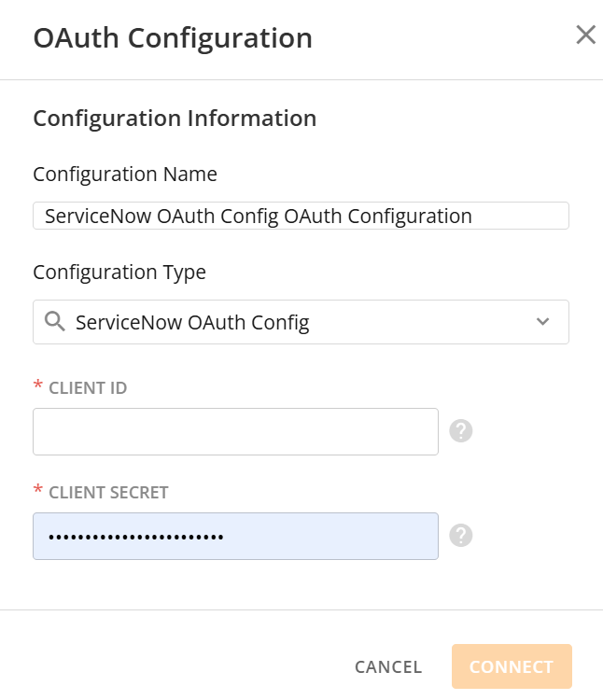This screenshot has width=603, height=700.
Task: Expand the Configuration Type dropdown arrow
Action: point(543,322)
